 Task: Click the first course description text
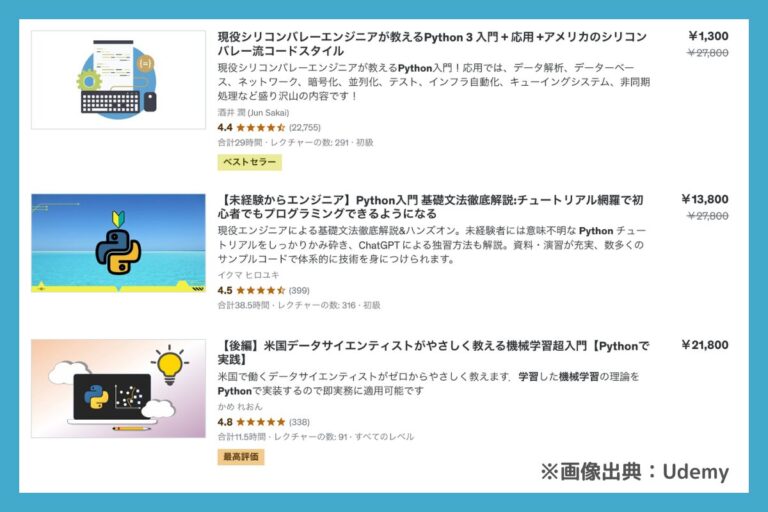coord(433,82)
